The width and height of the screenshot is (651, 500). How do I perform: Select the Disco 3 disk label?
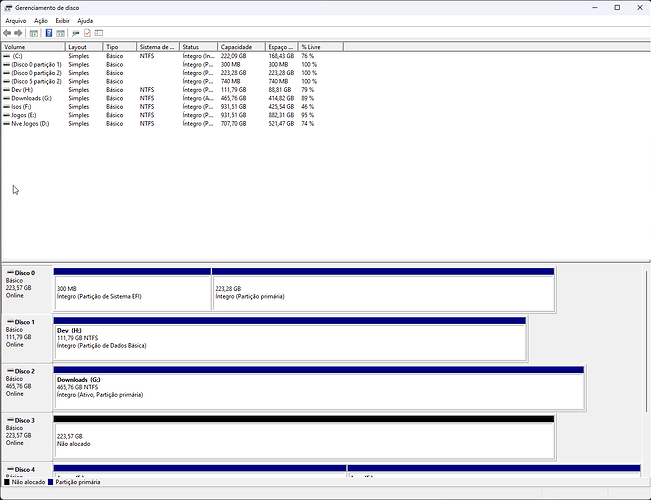[25, 421]
